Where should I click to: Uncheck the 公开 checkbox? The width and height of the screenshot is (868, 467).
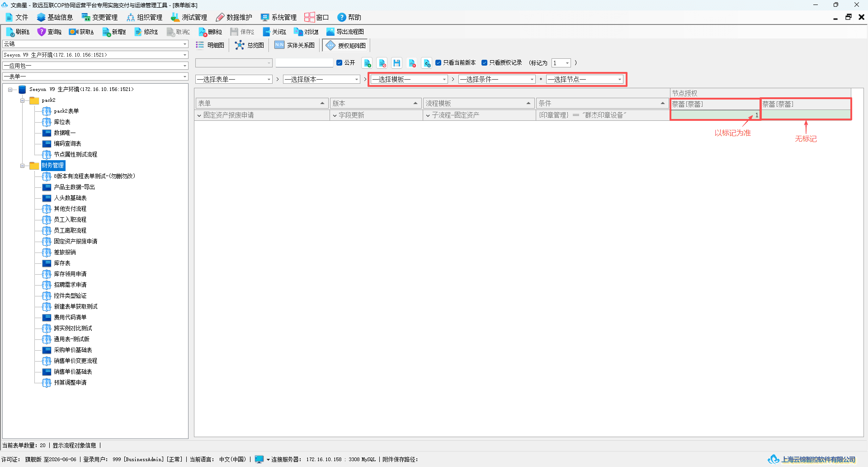(x=339, y=63)
